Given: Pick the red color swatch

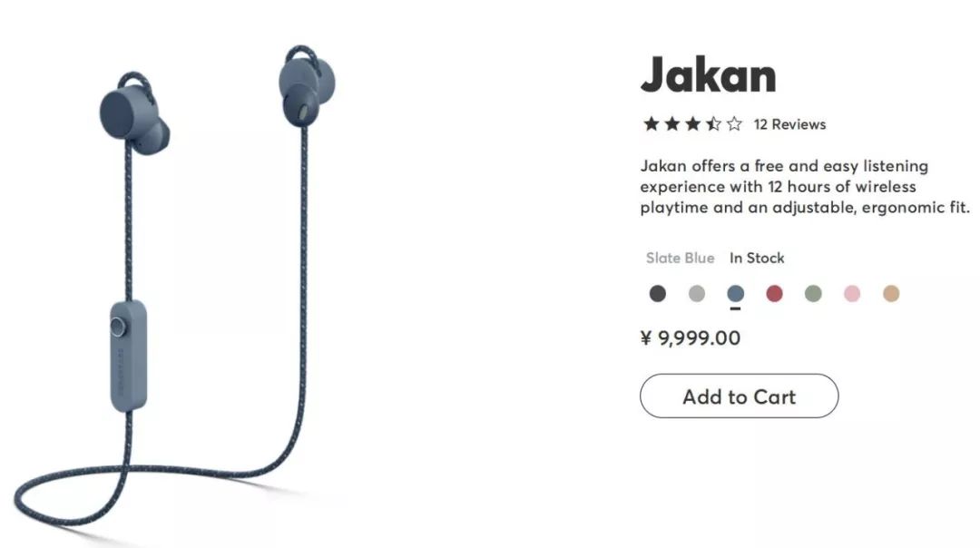Looking at the screenshot, I should (774, 293).
